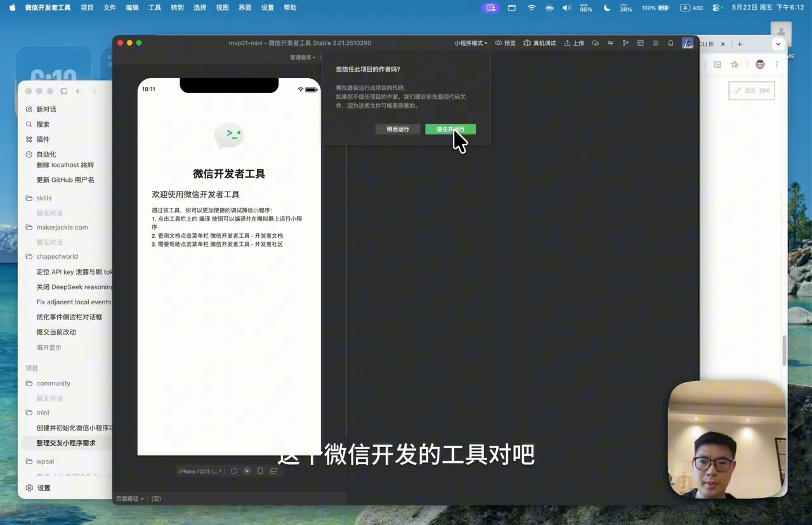
Task: Open the 工具 menu in menu bar
Action: [155, 8]
